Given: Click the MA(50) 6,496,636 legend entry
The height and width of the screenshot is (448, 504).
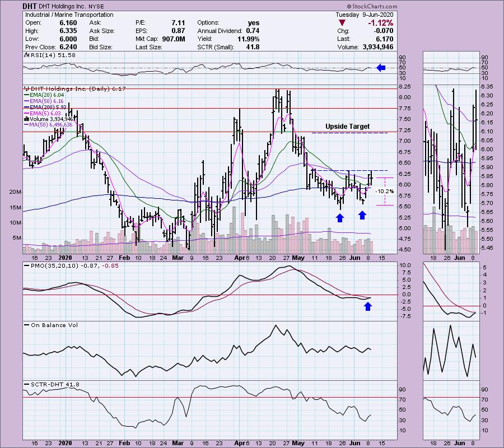Looking at the screenshot, I should [x=51, y=125].
